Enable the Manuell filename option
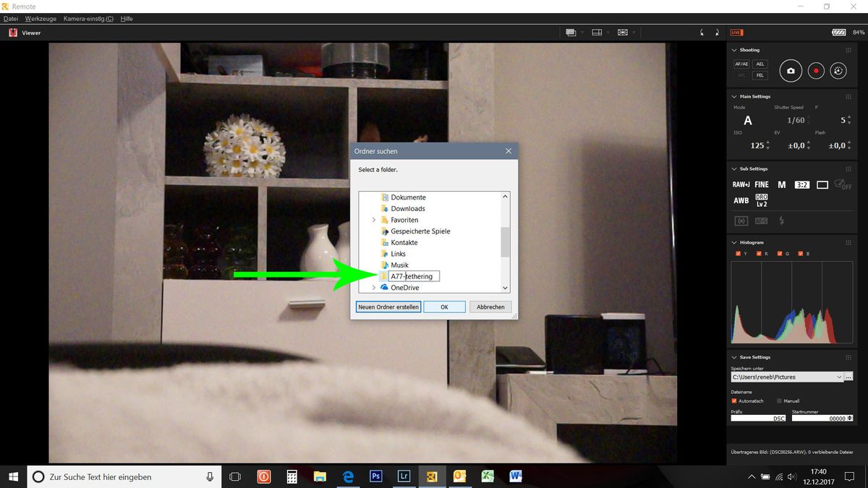 [x=780, y=401]
